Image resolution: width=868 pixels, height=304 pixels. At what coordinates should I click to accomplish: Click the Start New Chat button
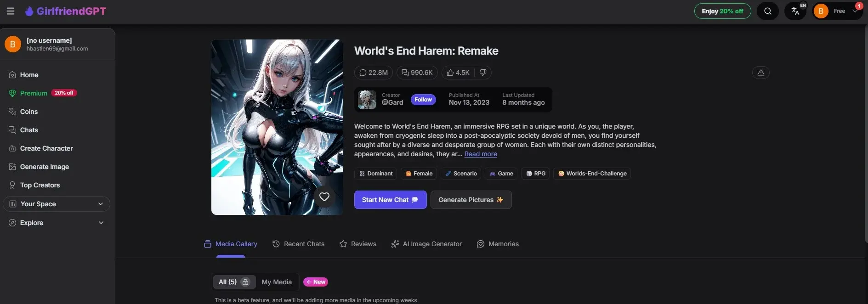click(x=390, y=200)
